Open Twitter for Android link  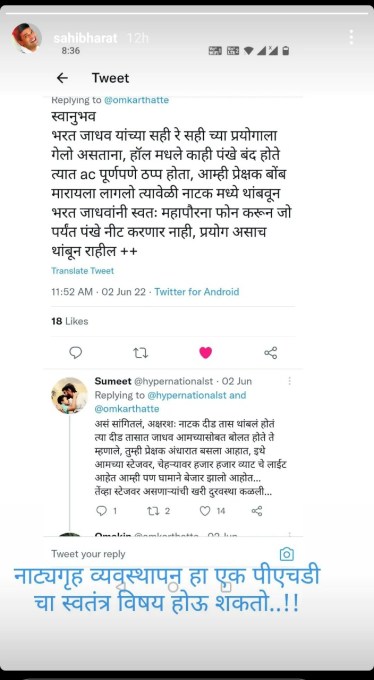pos(197,292)
